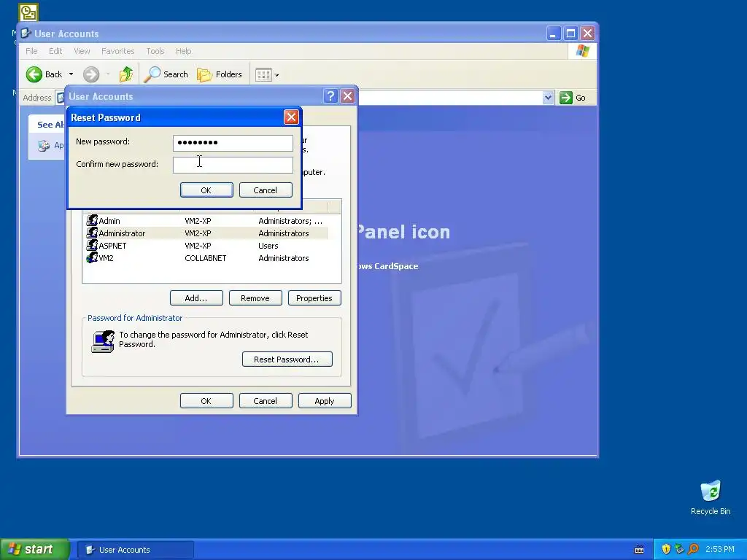
Task: Click the desktop shortcut icon at top-left
Action: pos(28,12)
